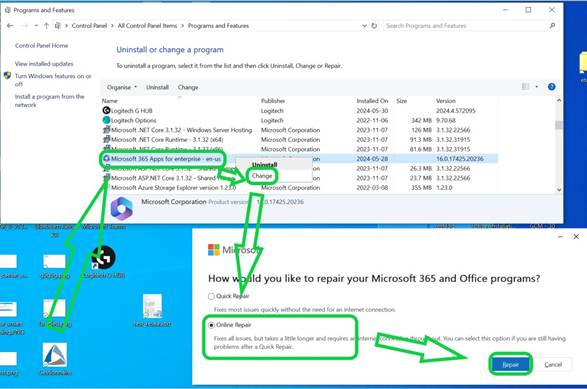587x389 pixels.
Task: Select Logitech Options in the list
Action: (x=299, y=121)
